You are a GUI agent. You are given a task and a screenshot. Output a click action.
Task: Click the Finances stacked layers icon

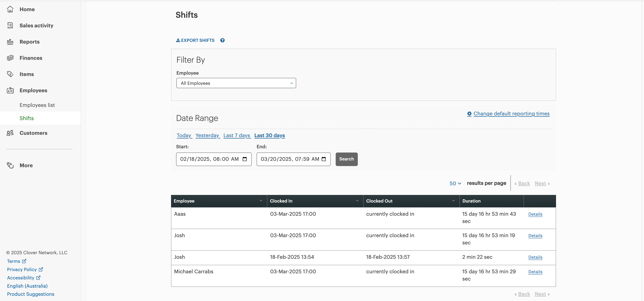click(x=10, y=58)
